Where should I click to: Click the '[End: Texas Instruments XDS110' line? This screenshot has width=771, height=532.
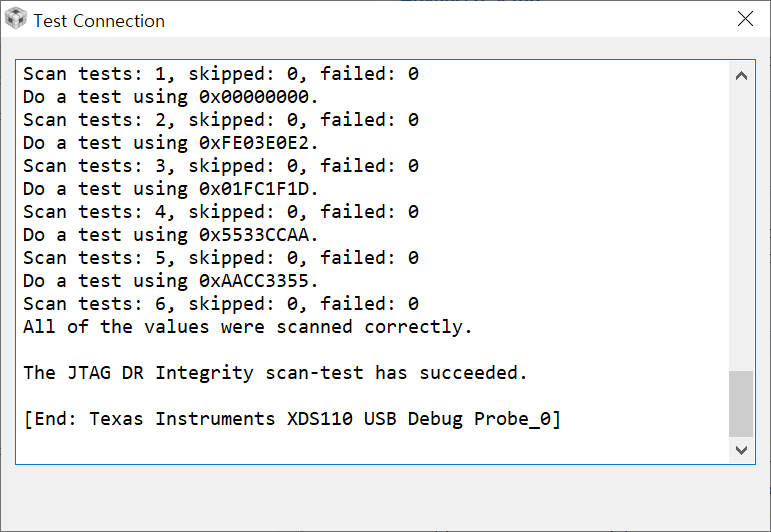click(292, 419)
